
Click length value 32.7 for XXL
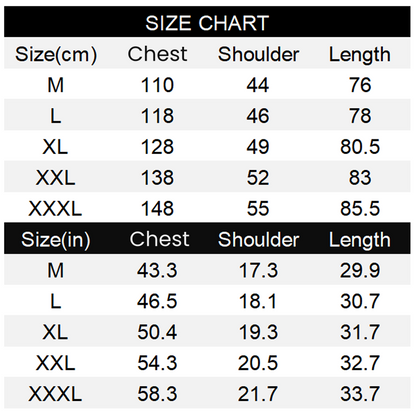click(360, 363)
